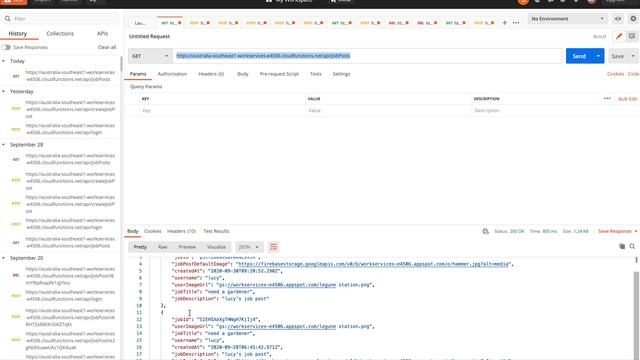
Task: Open the comments icon beside the pencil
Action: (632, 36)
